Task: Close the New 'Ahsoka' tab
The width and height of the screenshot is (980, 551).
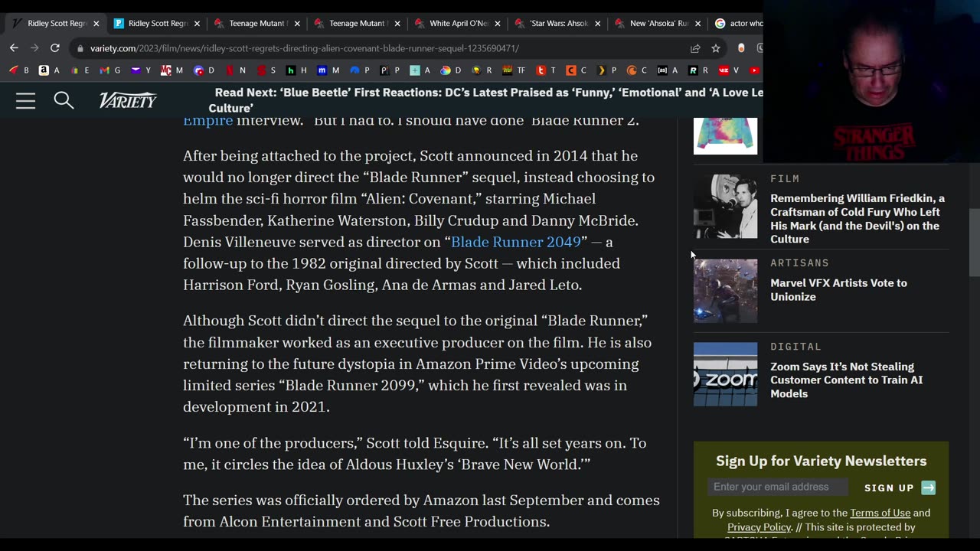Action: [697, 24]
